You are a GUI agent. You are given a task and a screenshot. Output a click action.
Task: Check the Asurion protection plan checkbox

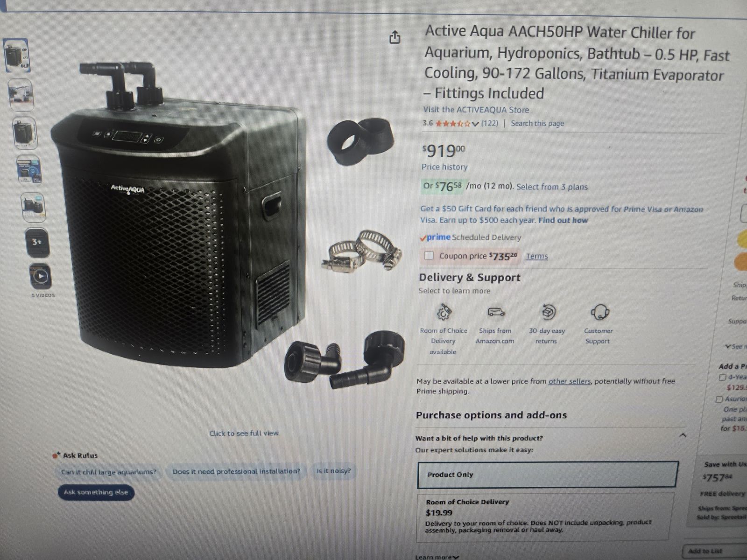[719, 399]
